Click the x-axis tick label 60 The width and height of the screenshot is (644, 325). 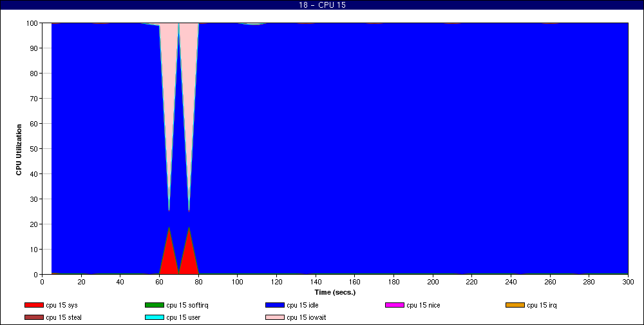click(x=159, y=282)
